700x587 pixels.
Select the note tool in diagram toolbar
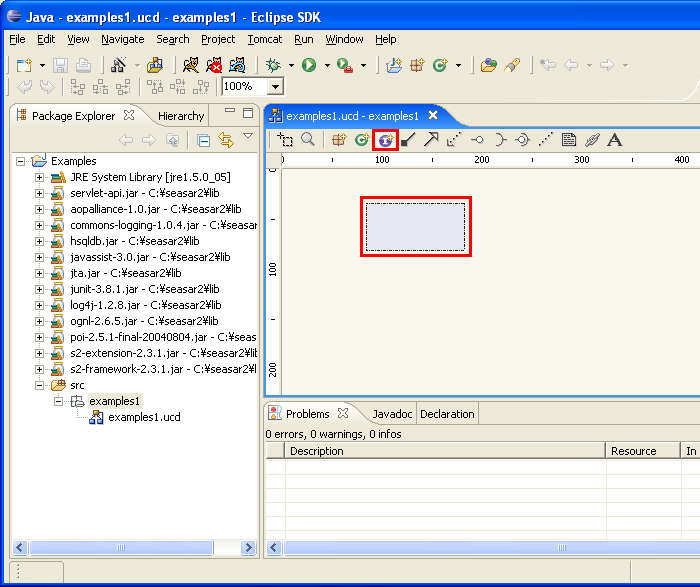[568, 140]
